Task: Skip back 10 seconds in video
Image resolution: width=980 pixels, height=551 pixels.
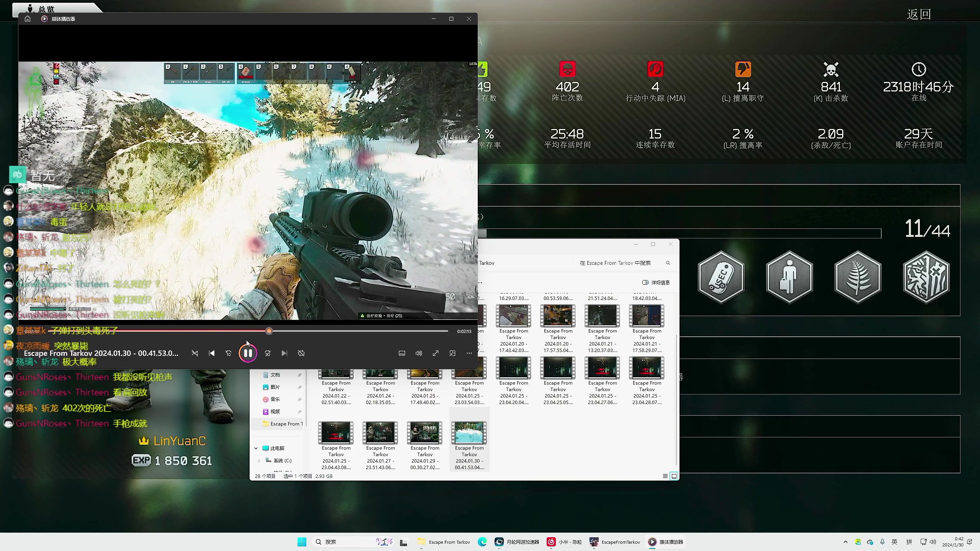Action: point(229,353)
